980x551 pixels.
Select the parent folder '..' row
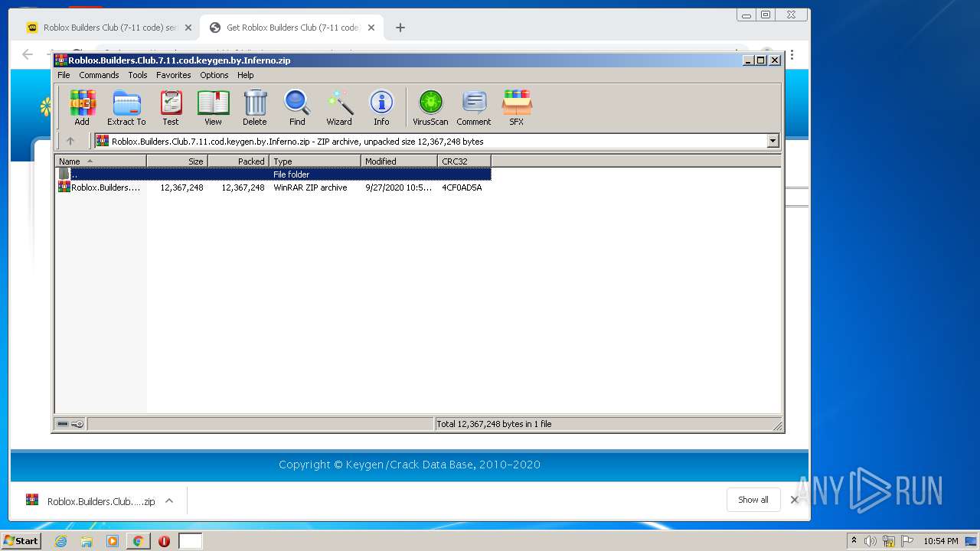(273, 174)
